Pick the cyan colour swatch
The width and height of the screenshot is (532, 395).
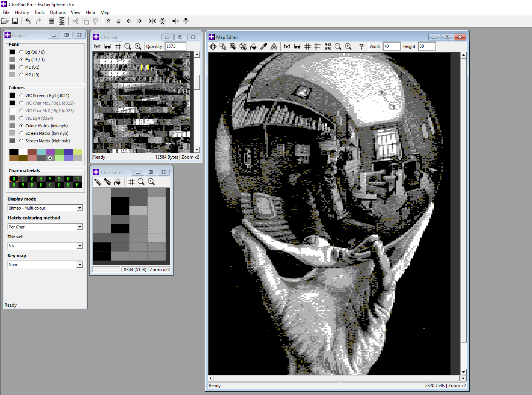coord(41,152)
